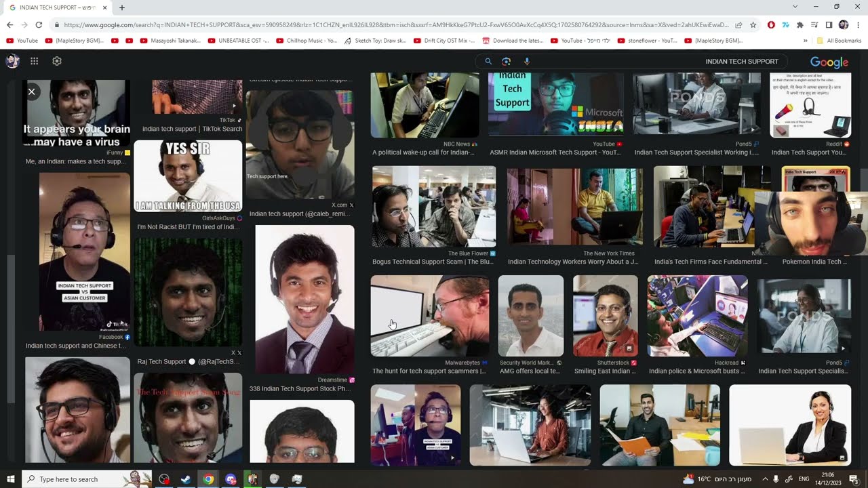
Task: Open Download the lates... bookmark
Action: click(513, 41)
